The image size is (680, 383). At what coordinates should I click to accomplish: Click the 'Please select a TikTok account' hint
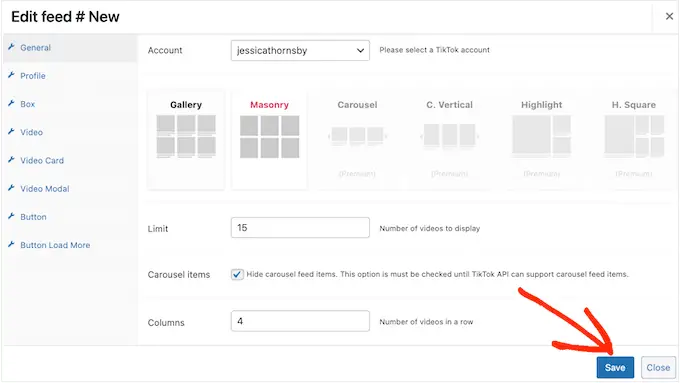tap(435, 50)
